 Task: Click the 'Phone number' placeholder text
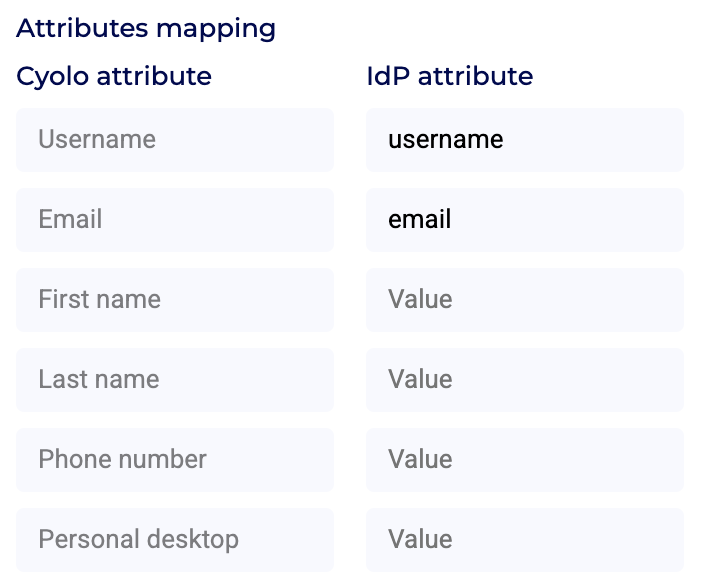click(122, 460)
